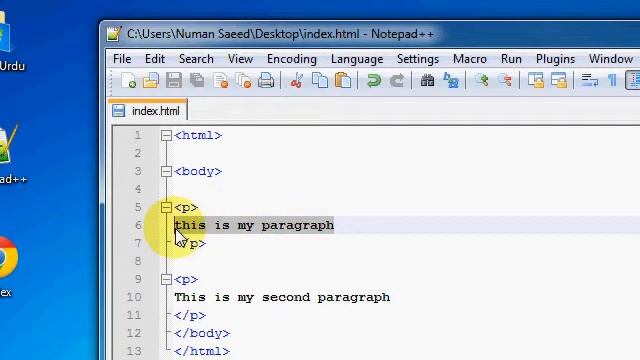Click line number 10 in the margin
The width and height of the screenshot is (640, 360).
(x=134, y=297)
